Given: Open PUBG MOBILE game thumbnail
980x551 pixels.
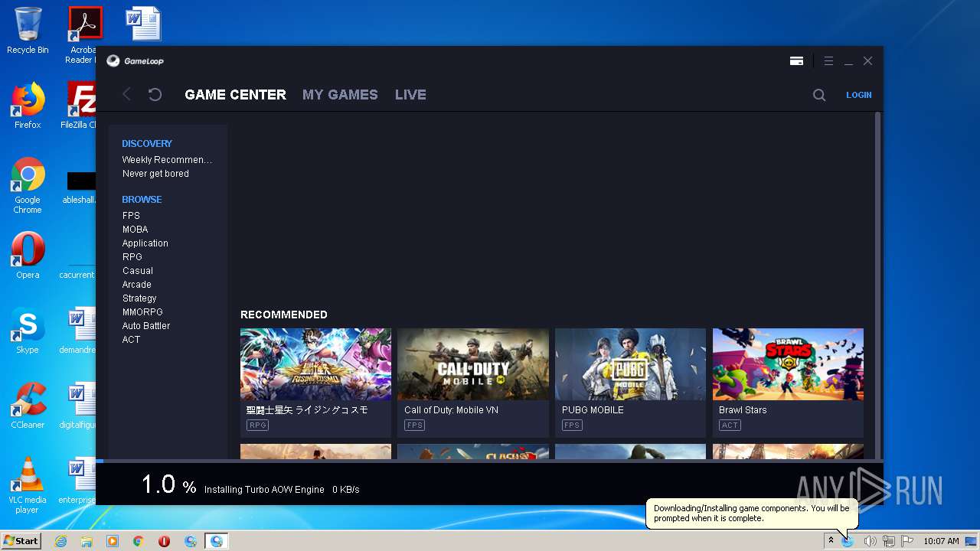Looking at the screenshot, I should click(630, 364).
